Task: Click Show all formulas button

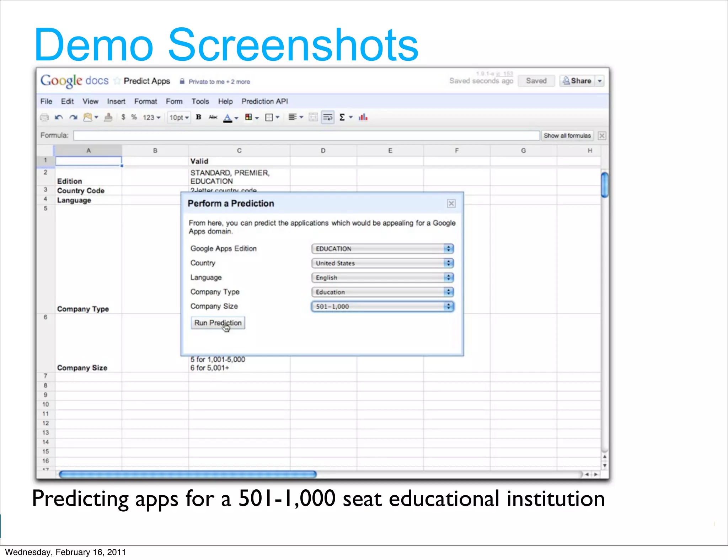Action: 567,135
